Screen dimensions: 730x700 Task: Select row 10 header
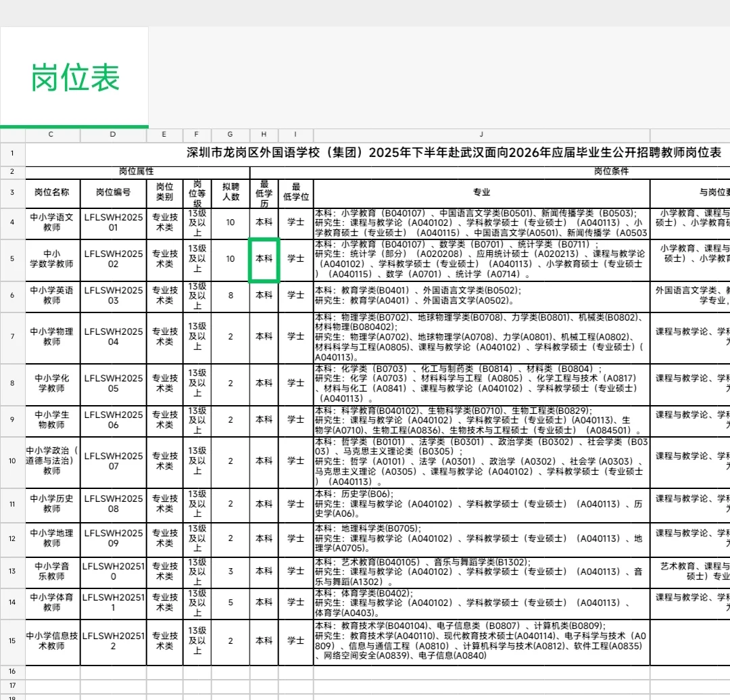point(13,461)
